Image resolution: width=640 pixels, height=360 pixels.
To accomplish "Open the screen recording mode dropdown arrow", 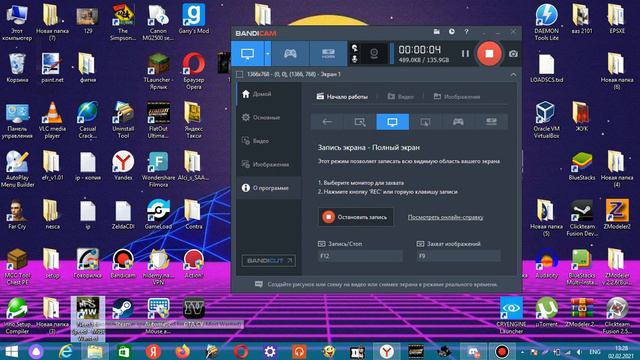I will (x=268, y=53).
